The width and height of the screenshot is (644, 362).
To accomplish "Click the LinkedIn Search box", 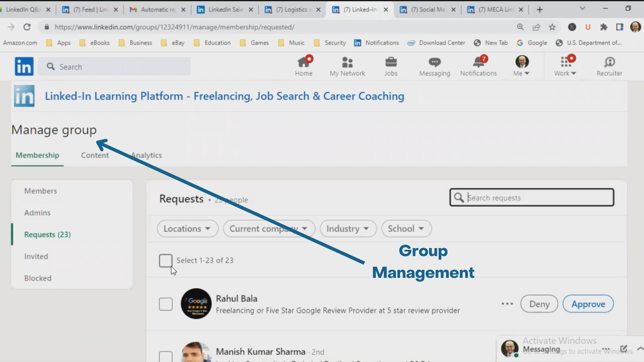I will pos(114,66).
